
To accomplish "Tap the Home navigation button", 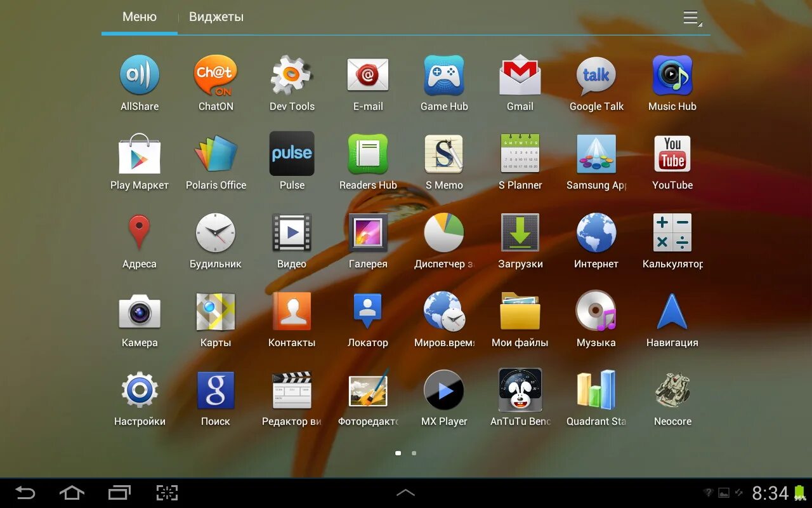I will click(x=72, y=493).
